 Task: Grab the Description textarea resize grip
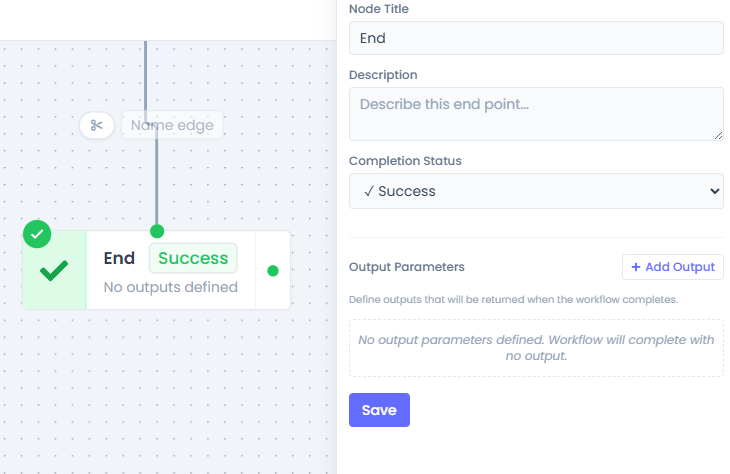pyautogui.click(x=718, y=135)
